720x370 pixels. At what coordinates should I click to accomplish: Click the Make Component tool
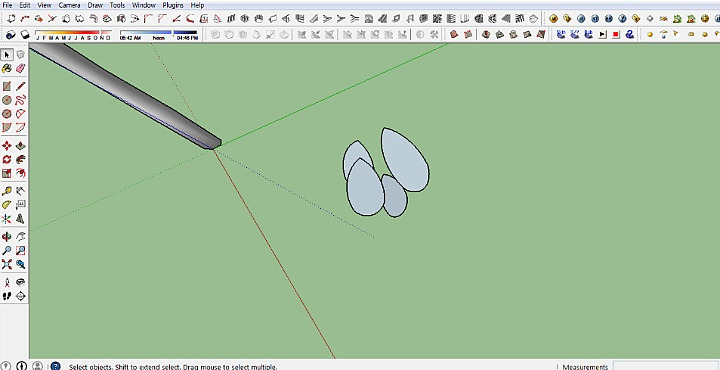pos(20,55)
